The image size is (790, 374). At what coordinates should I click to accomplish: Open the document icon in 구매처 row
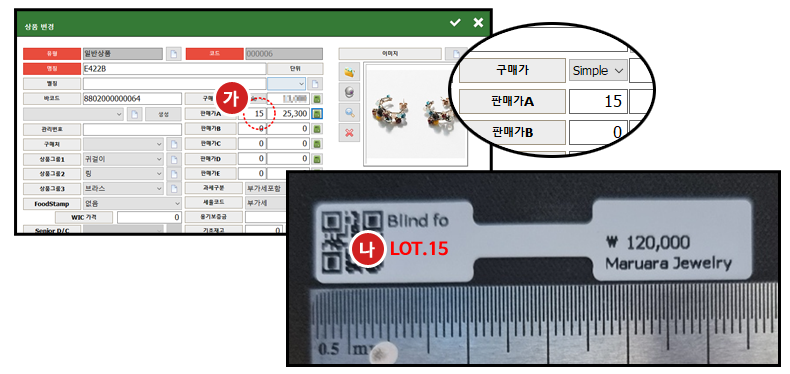(x=173, y=144)
